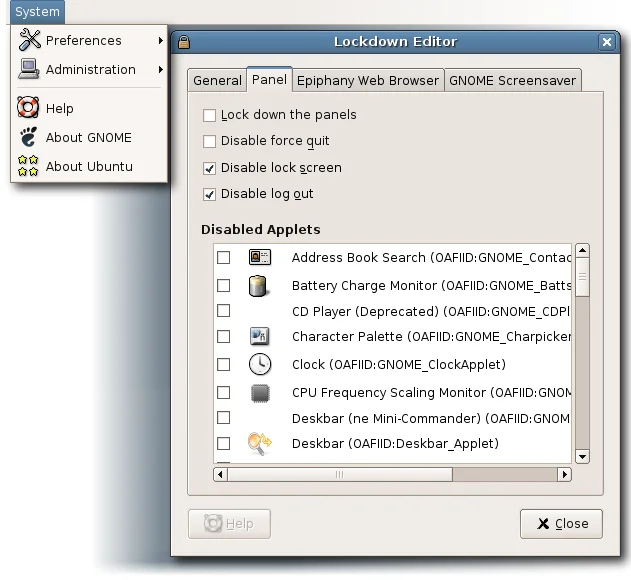Image resolution: width=631 pixels, height=580 pixels.
Task: Tick the Address Book Search applet checkbox
Action: tap(223, 258)
